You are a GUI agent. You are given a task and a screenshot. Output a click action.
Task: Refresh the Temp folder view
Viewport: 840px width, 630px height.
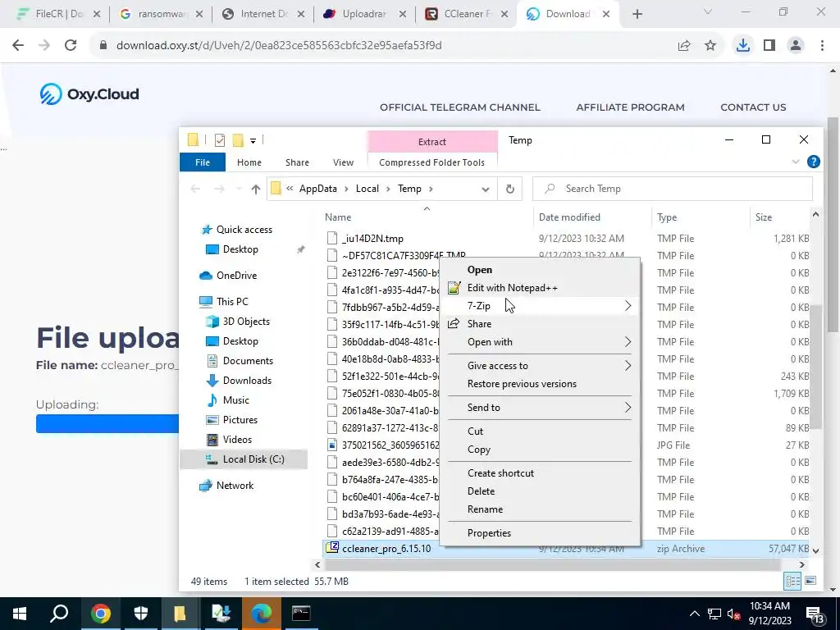click(510, 189)
